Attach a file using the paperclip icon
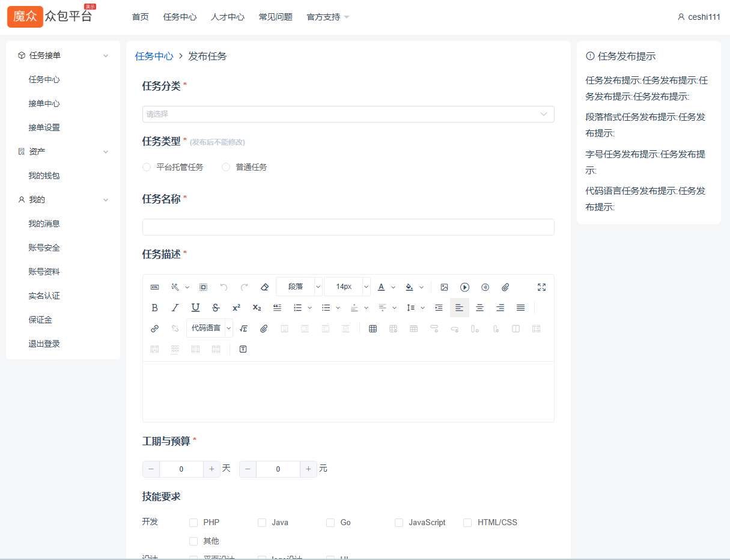730x560 pixels. click(x=505, y=287)
